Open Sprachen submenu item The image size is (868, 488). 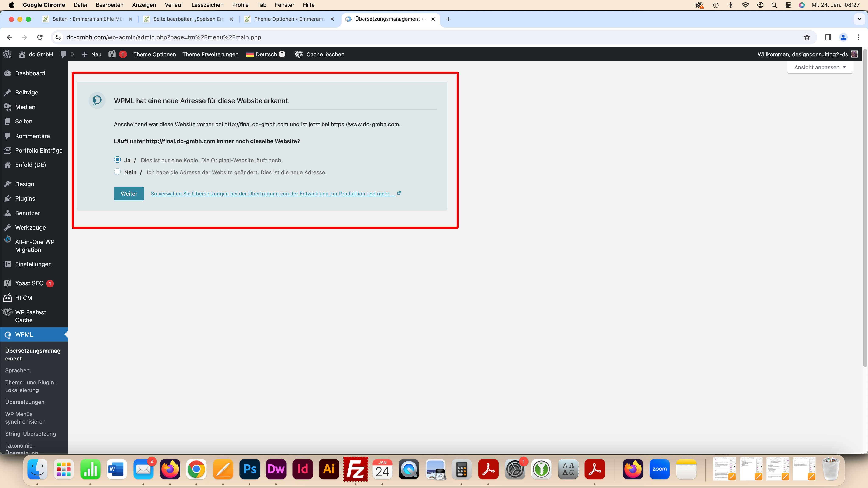(x=17, y=370)
